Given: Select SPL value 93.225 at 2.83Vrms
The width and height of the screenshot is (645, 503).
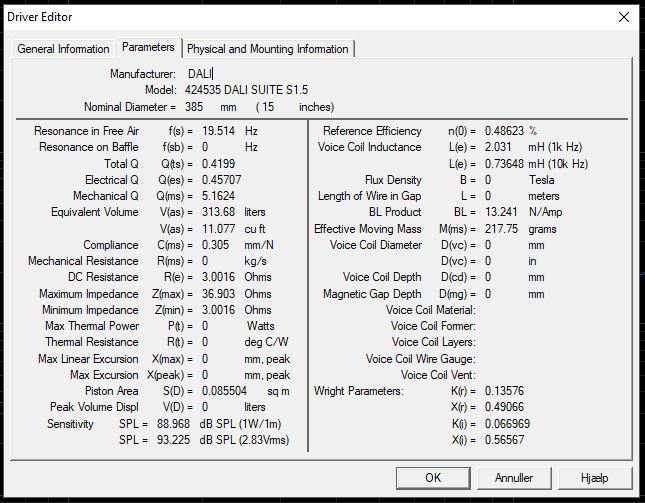Looking at the screenshot, I should pos(173,440).
